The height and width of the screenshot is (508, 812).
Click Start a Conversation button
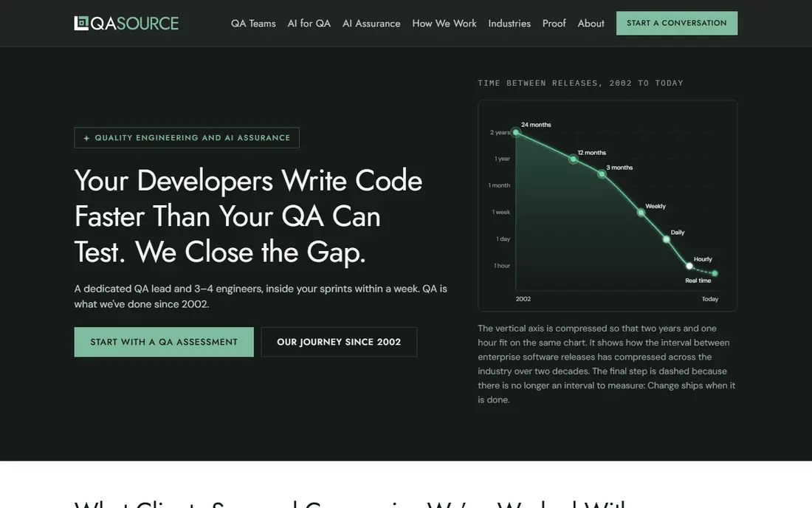tap(676, 24)
